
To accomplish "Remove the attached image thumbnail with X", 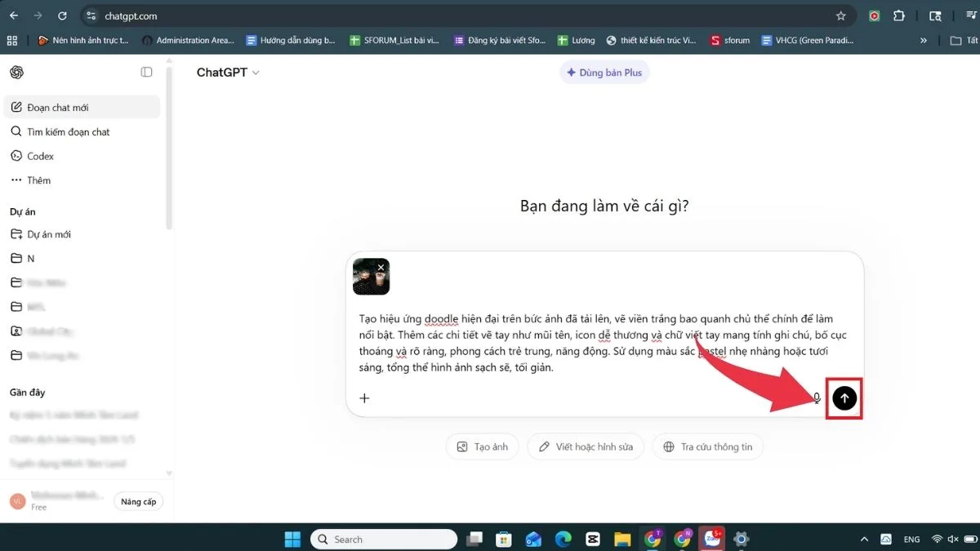I will (381, 267).
